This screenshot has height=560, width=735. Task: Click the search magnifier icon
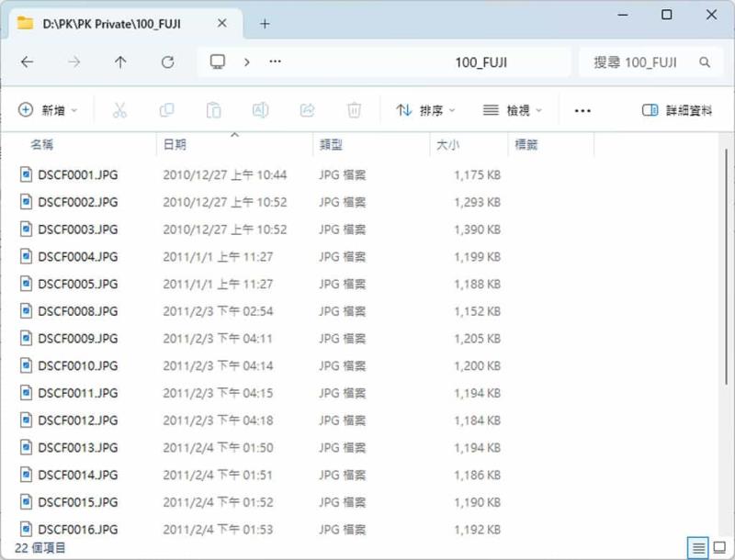pos(705,62)
